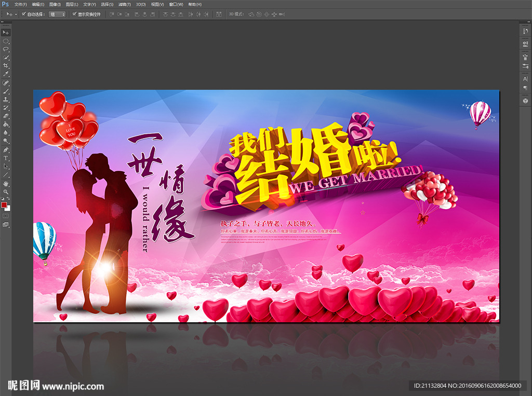The height and width of the screenshot is (396, 532).
Task: Open the 视图(V) menu
Action: click(x=157, y=4)
